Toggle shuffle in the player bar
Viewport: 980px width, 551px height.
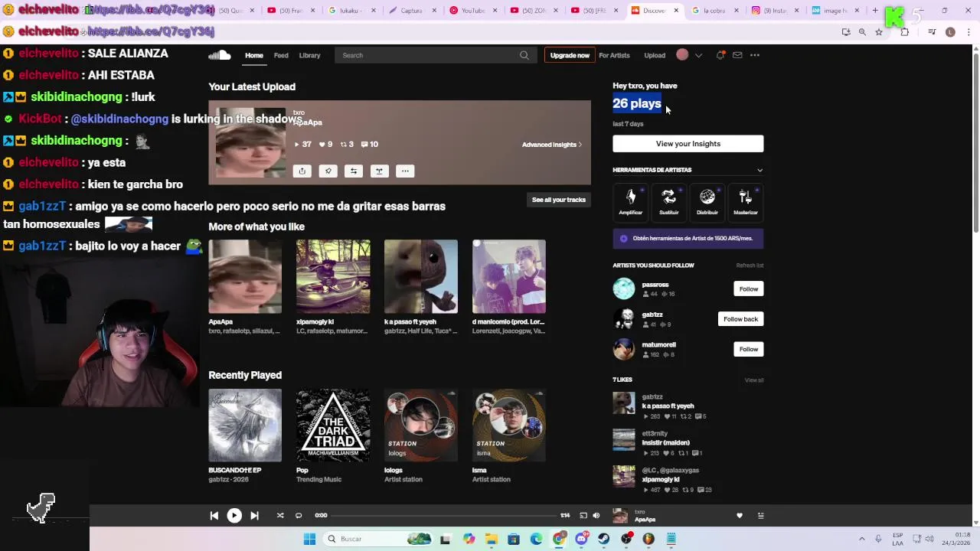click(280, 516)
